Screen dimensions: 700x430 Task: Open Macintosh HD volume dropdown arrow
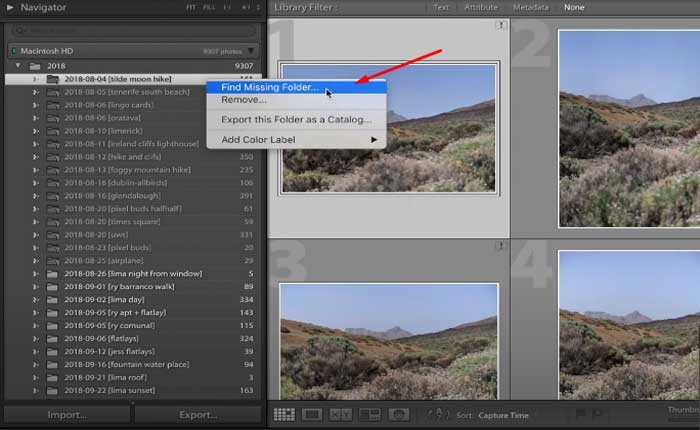251,51
